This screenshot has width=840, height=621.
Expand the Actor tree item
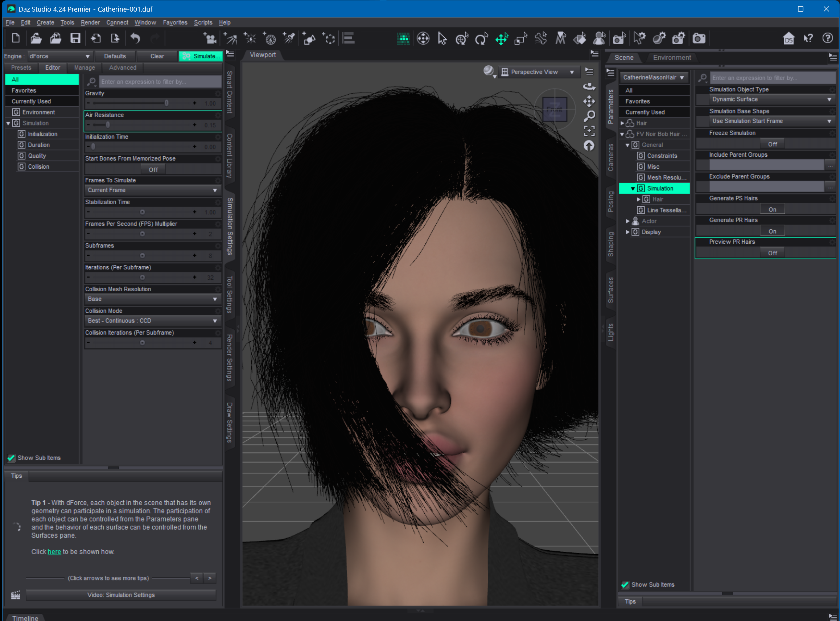tap(627, 221)
